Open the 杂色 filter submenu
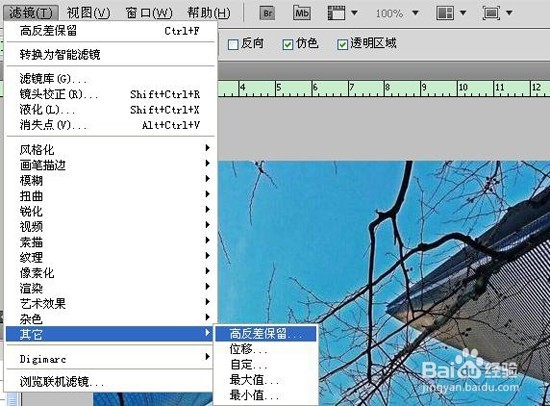This screenshot has height=406, width=550. 110,319
